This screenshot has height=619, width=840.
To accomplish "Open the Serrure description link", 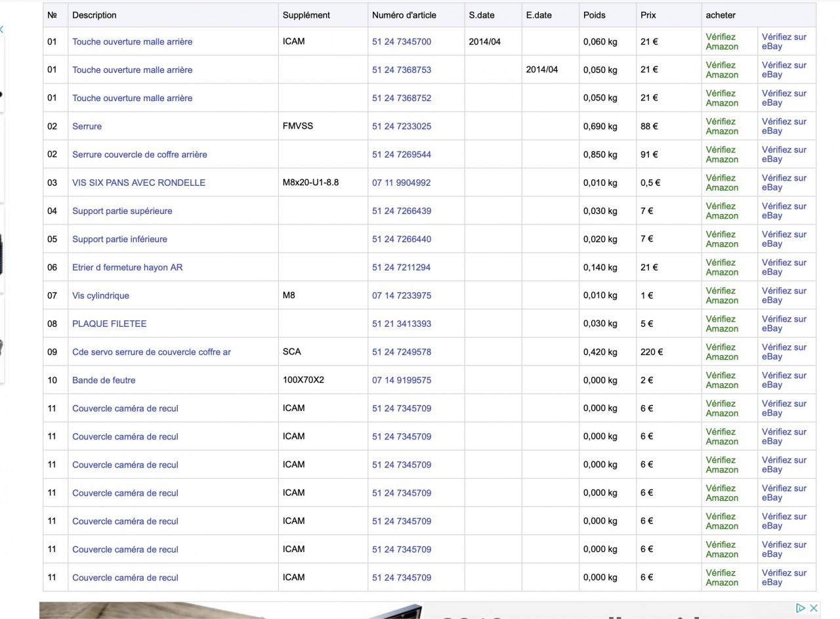I will (x=87, y=126).
